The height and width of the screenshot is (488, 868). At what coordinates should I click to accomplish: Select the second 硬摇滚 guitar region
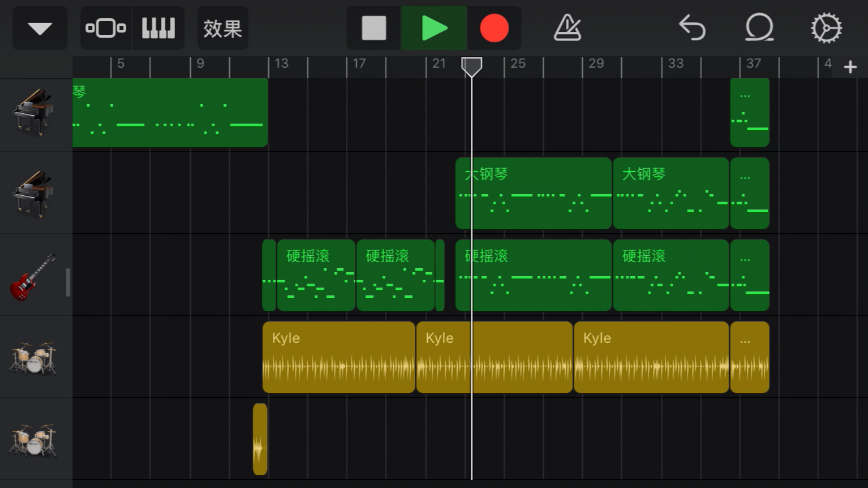click(395, 275)
